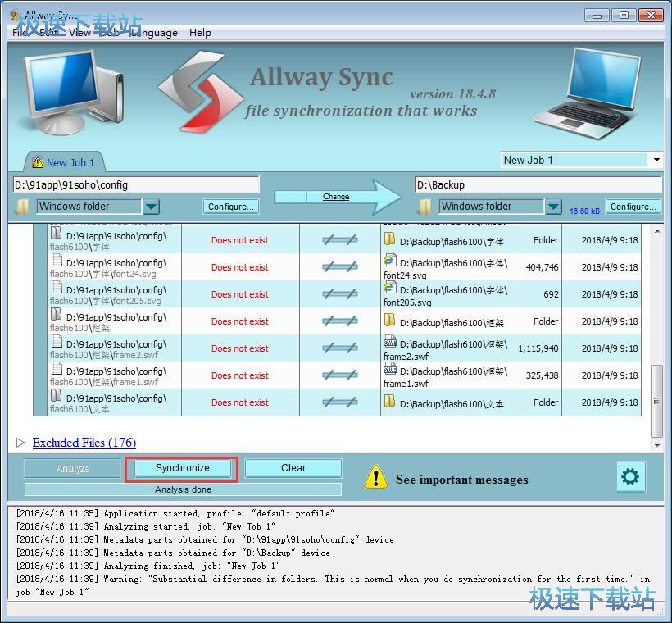Click sync direction icon in font205.svg row
Viewport: 672px width, 623px height.
340,293
